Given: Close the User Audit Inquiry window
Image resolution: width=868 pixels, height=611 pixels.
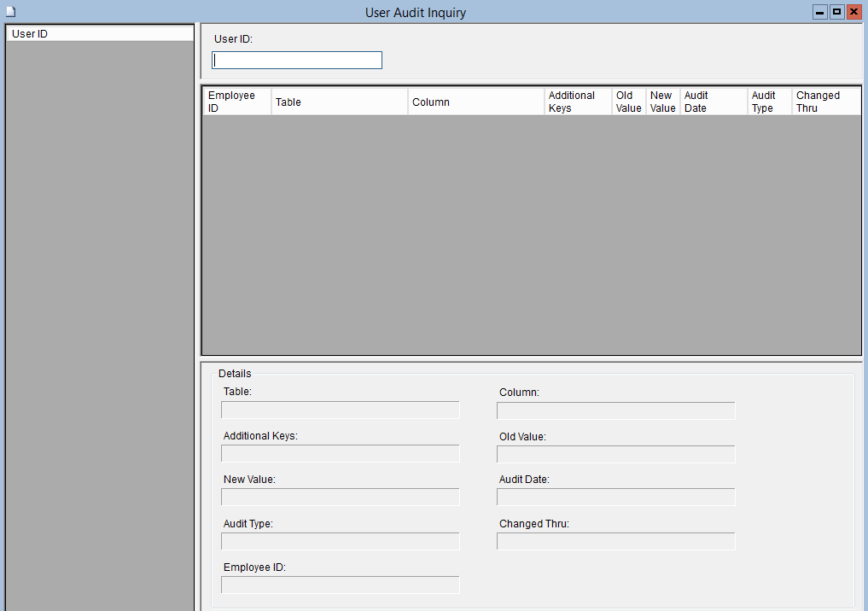Looking at the screenshot, I should [x=853, y=12].
